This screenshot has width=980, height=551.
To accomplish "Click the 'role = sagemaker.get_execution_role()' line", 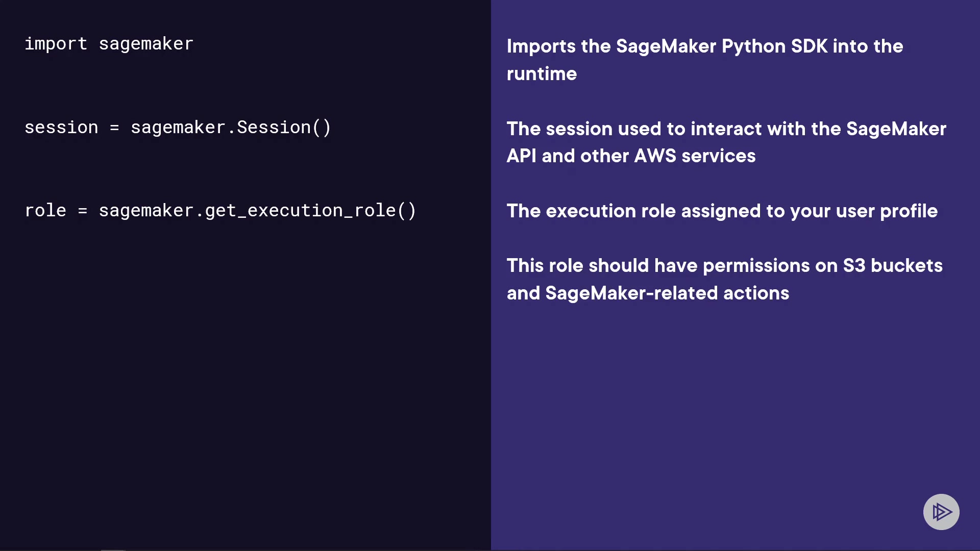I will pos(220,211).
